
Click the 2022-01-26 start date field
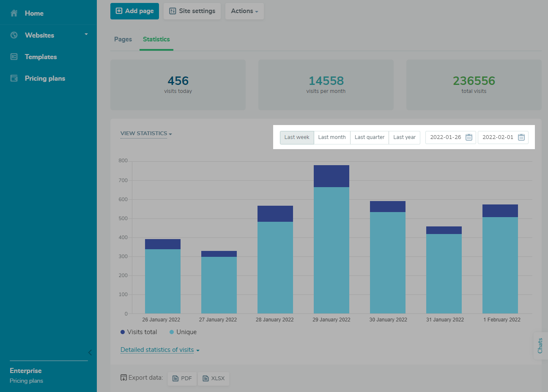(445, 137)
